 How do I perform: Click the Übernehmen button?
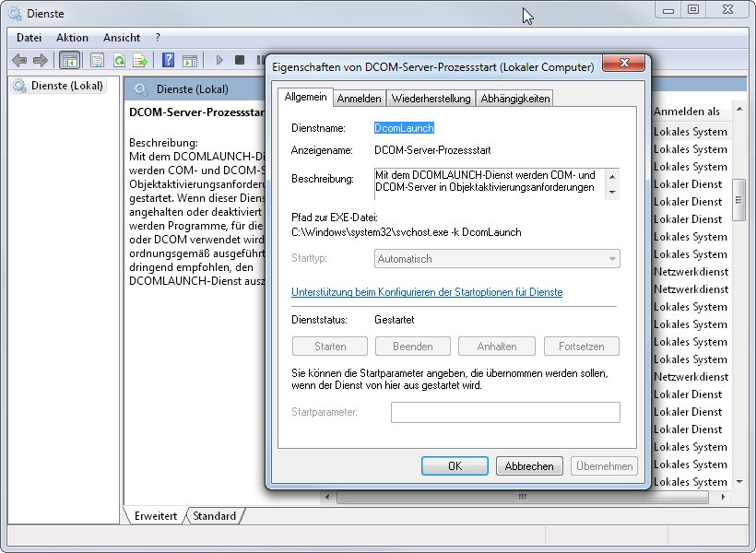point(604,466)
